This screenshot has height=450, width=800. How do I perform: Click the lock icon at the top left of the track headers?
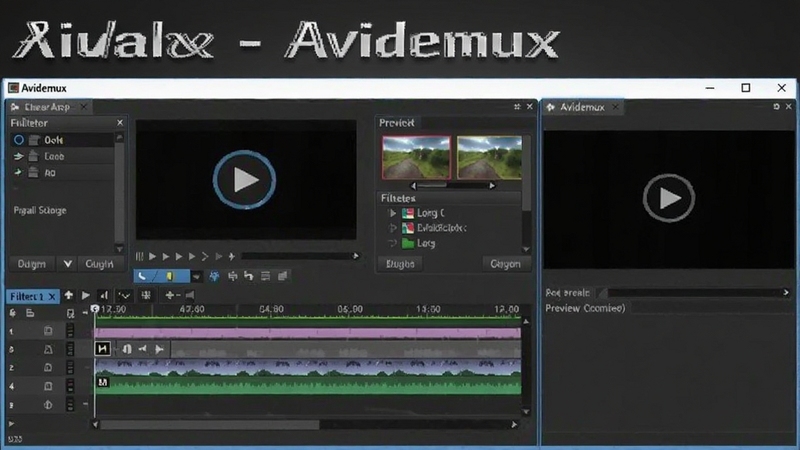(x=12, y=313)
